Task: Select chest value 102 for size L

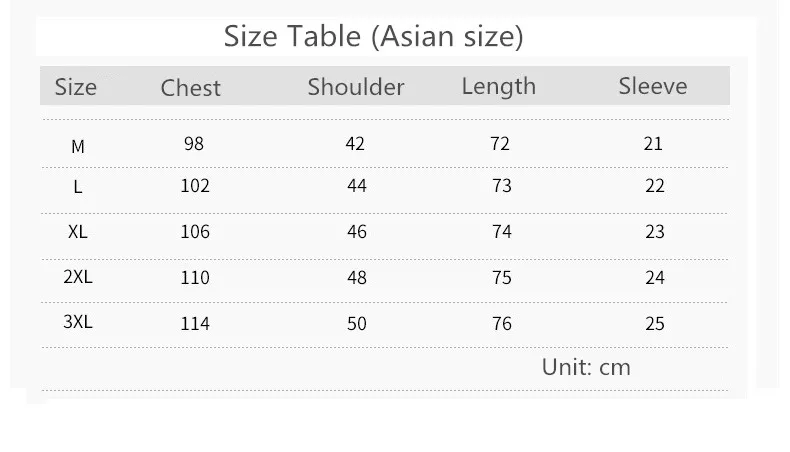Action: pos(195,186)
